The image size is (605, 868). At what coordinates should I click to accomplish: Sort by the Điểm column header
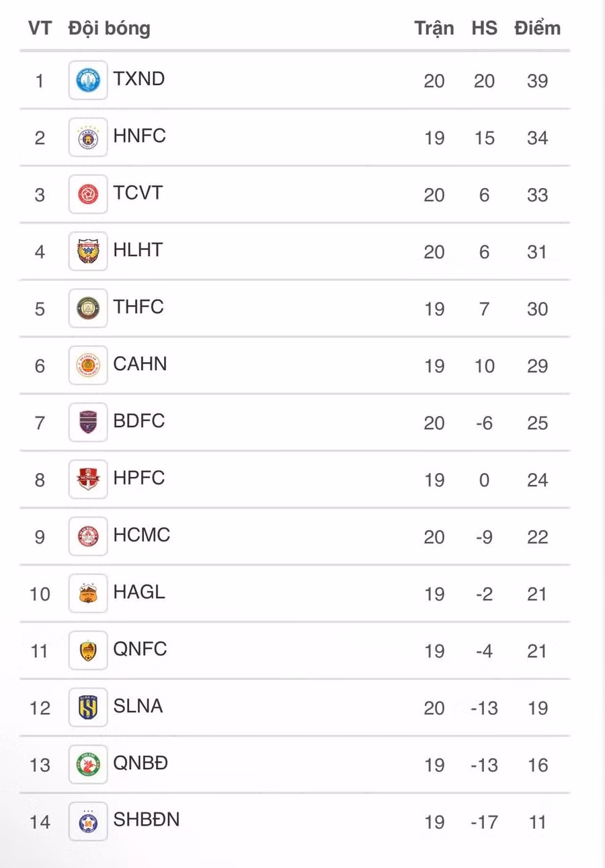point(537,28)
